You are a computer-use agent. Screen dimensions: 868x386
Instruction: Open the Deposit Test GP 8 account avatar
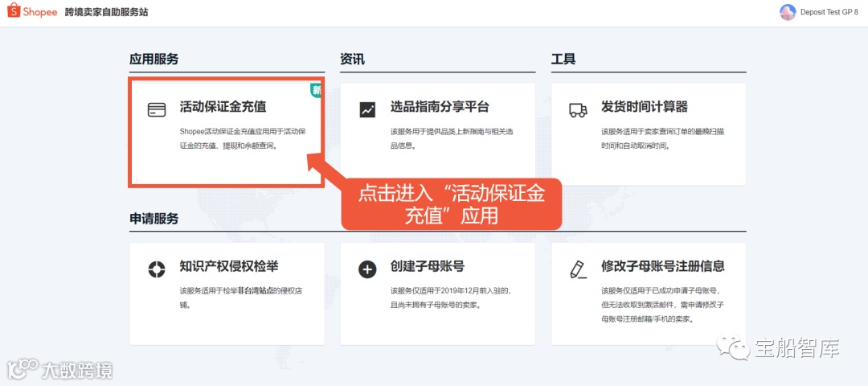click(x=787, y=12)
